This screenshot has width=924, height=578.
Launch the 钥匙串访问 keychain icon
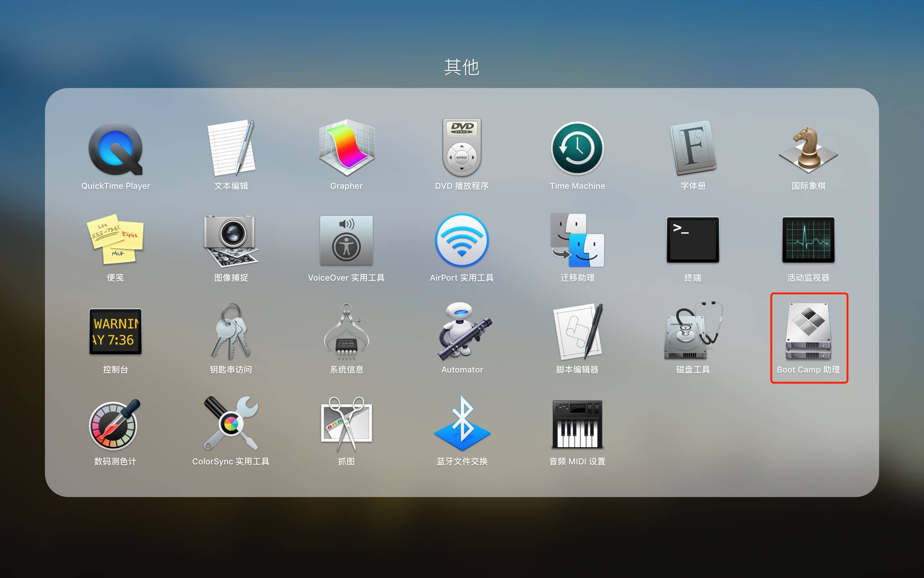click(231, 331)
